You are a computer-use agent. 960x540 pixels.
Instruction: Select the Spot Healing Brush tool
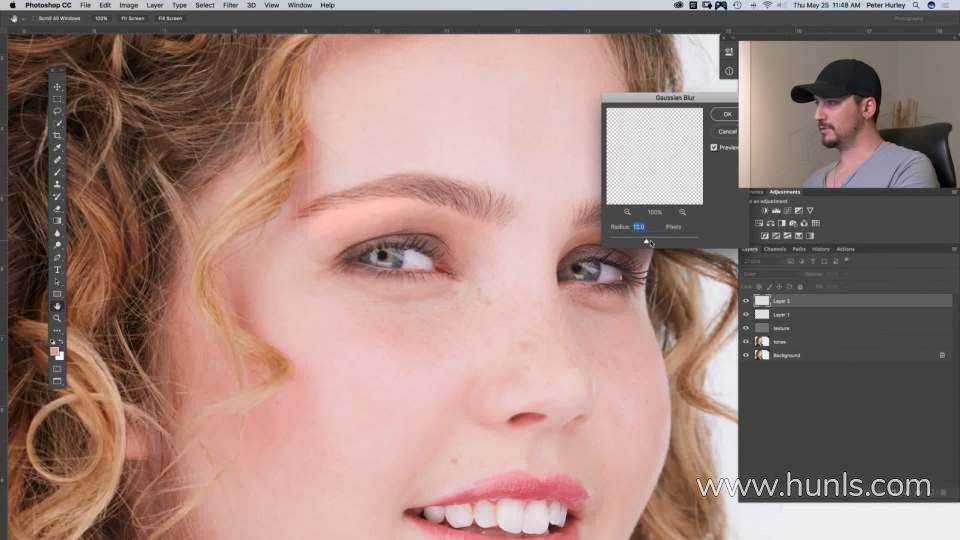tap(57, 160)
